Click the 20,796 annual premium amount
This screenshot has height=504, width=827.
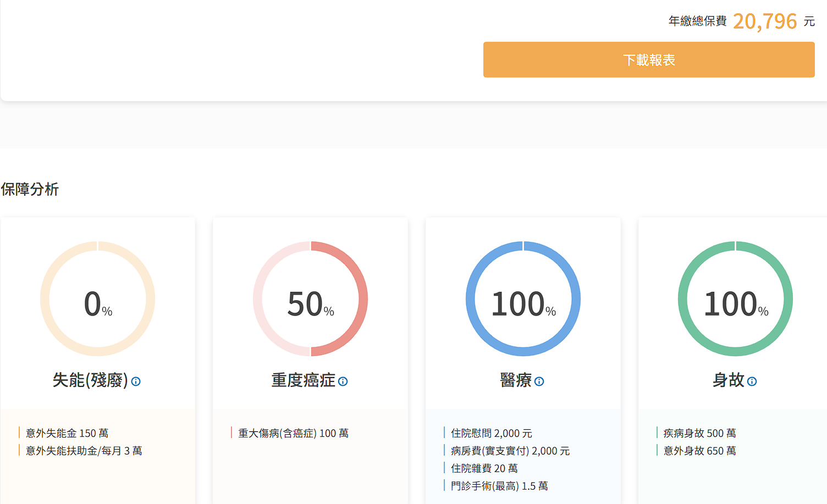[x=764, y=21]
